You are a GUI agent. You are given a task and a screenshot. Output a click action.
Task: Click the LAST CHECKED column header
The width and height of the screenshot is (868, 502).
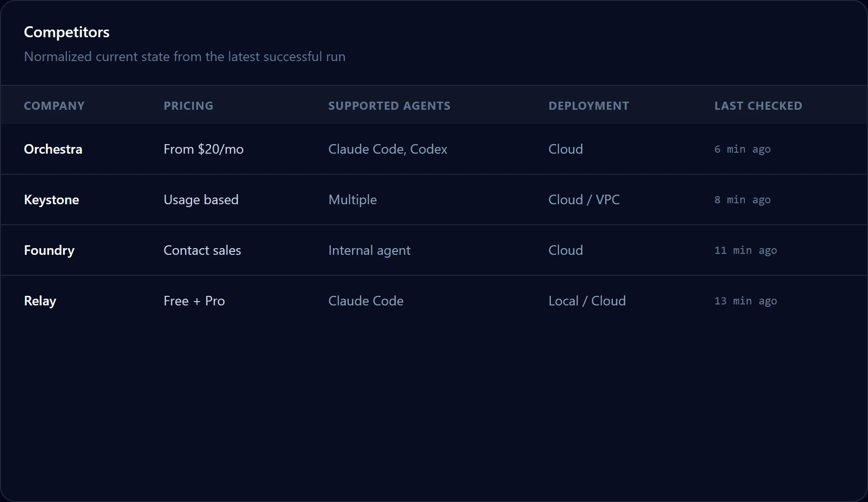tap(758, 105)
